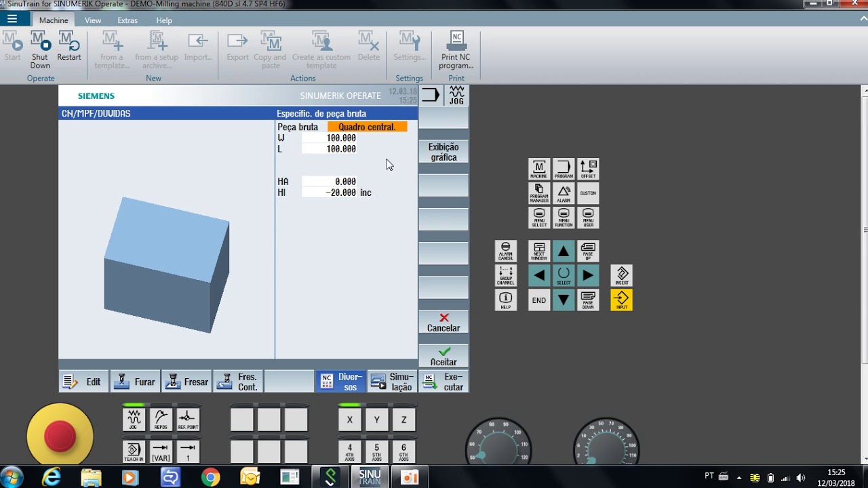Viewport: 868px width, 488px height.
Task: Select the Y axis button
Action: [x=377, y=420]
